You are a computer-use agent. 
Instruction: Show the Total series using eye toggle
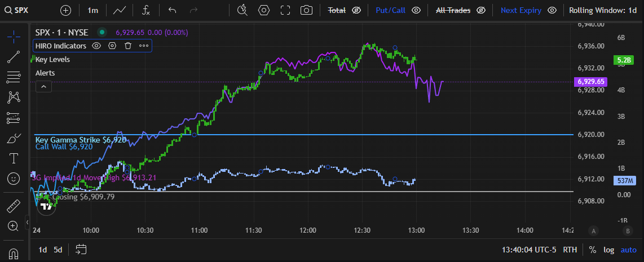[x=356, y=10]
